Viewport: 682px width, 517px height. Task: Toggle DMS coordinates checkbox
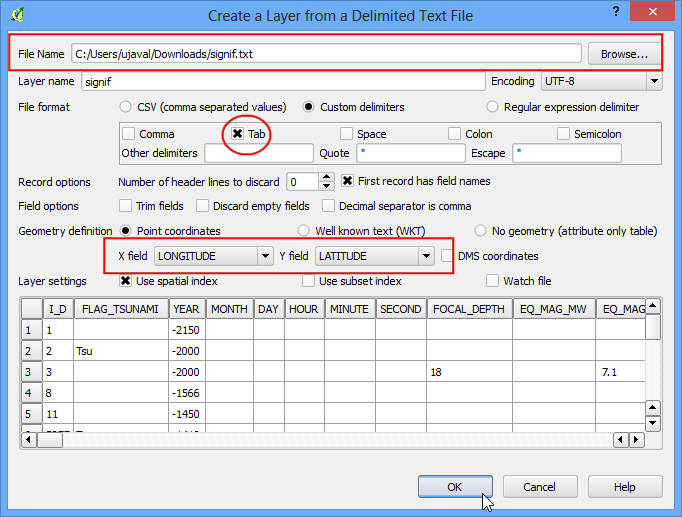point(446,256)
